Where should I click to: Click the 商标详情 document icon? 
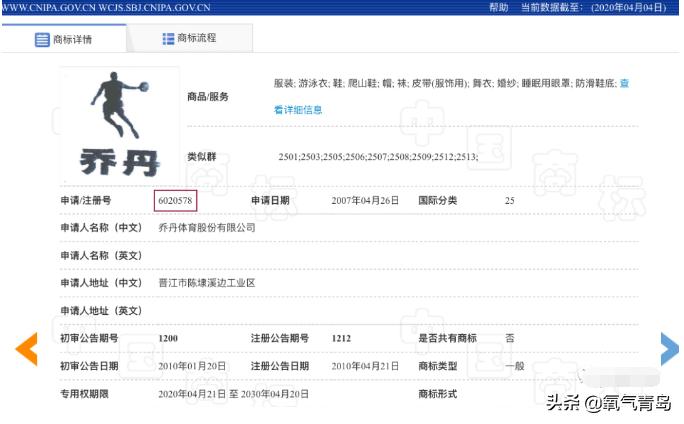(x=42, y=40)
